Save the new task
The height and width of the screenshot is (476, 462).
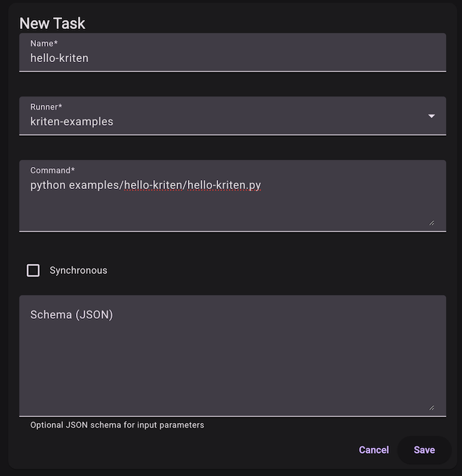pos(424,450)
